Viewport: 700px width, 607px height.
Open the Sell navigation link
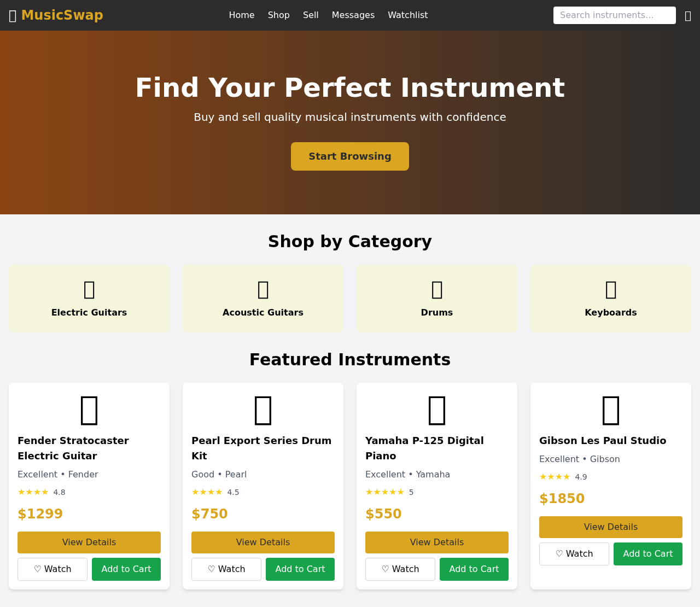[310, 15]
